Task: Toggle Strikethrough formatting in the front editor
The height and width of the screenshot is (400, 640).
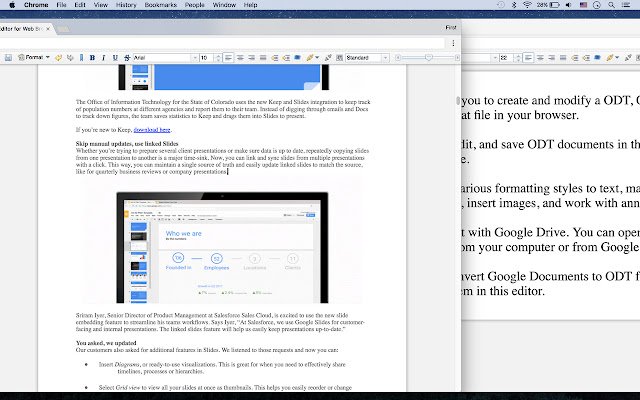Action: click(x=127, y=58)
